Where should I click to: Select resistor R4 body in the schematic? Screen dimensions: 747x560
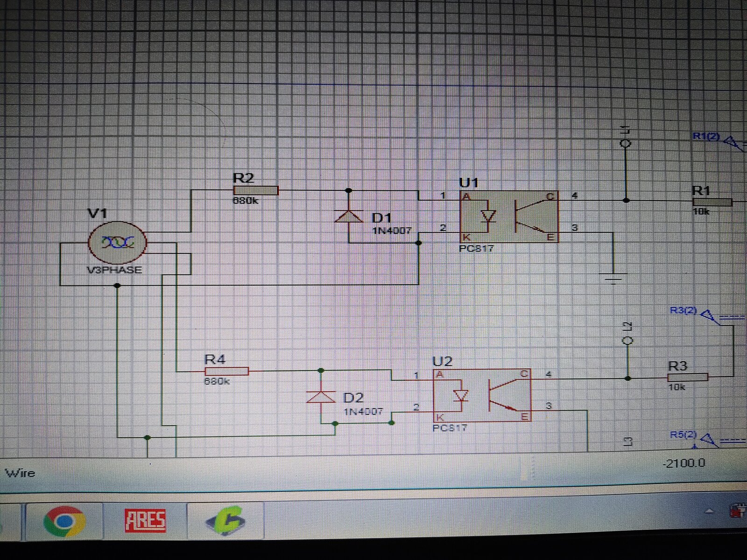tap(226, 371)
